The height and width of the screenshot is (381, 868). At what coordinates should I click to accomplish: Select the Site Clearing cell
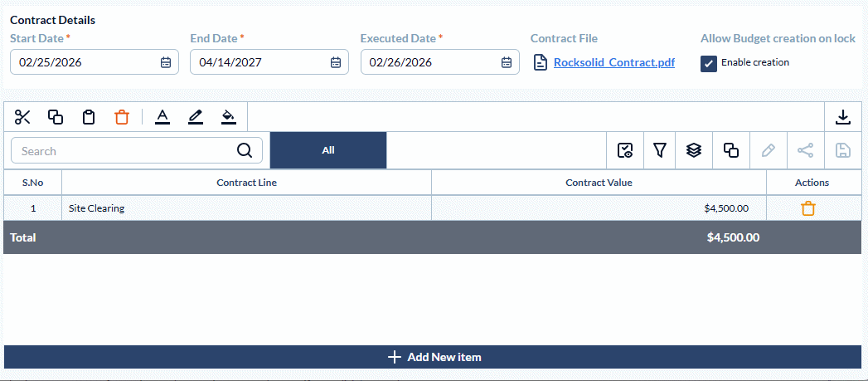pyautogui.click(x=246, y=208)
